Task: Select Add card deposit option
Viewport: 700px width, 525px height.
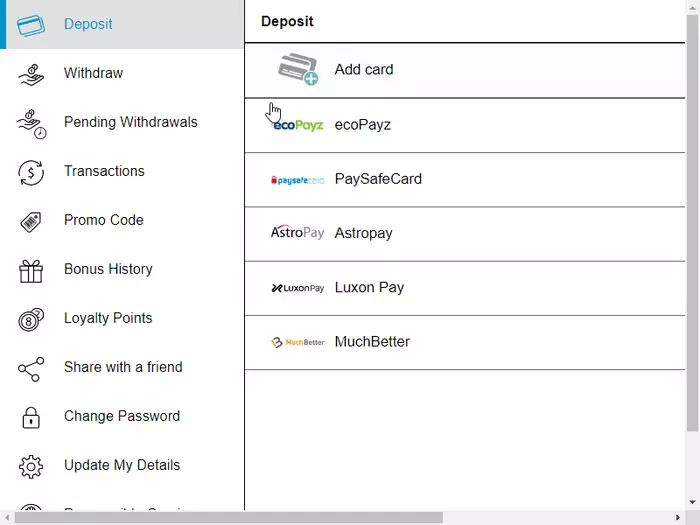Action: point(465,71)
